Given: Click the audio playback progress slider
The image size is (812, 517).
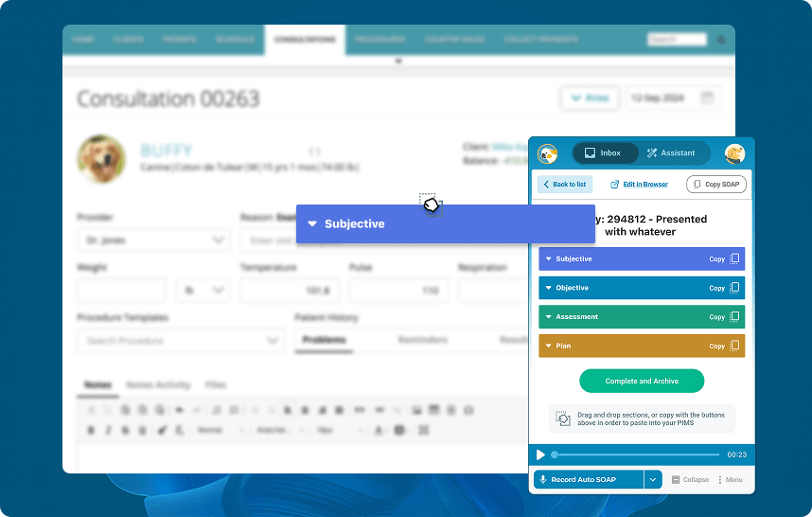Looking at the screenshot, I should click(x=636, y=455).
